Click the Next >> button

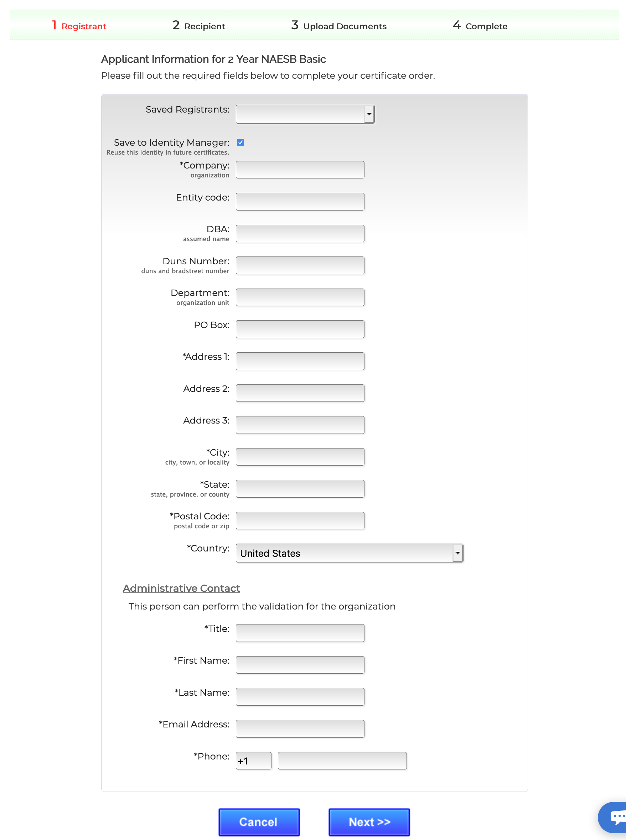click(x=369, y=822)
